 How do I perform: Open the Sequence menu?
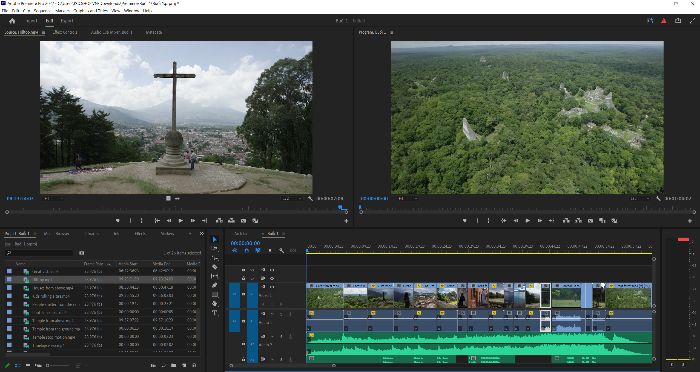tap(43, 10)
